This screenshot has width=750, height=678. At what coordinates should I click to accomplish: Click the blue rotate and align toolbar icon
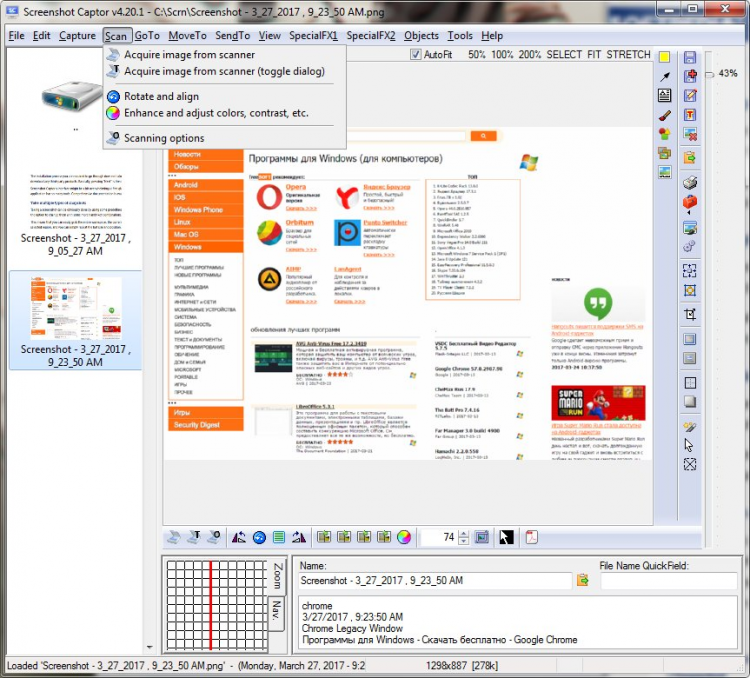tap(259, 537)
